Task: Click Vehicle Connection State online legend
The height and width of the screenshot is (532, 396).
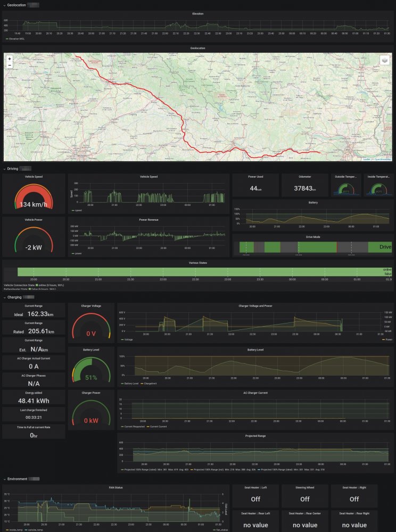Action: pos(34,285)
